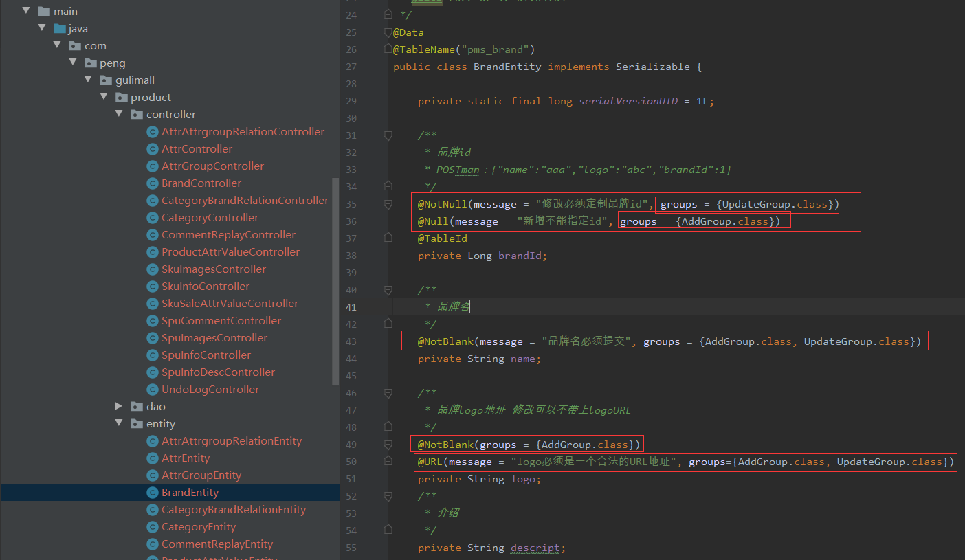
Task: Select BrandController in project tree
Action: click(201, 183)
